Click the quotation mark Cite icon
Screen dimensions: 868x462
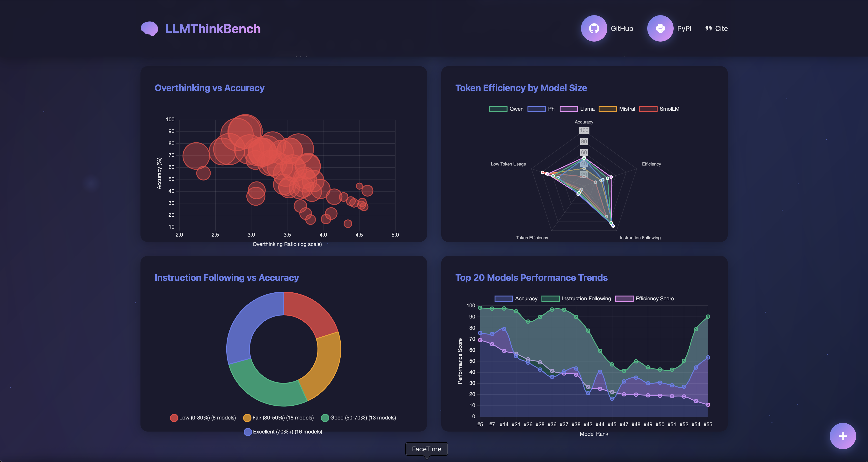708,29
